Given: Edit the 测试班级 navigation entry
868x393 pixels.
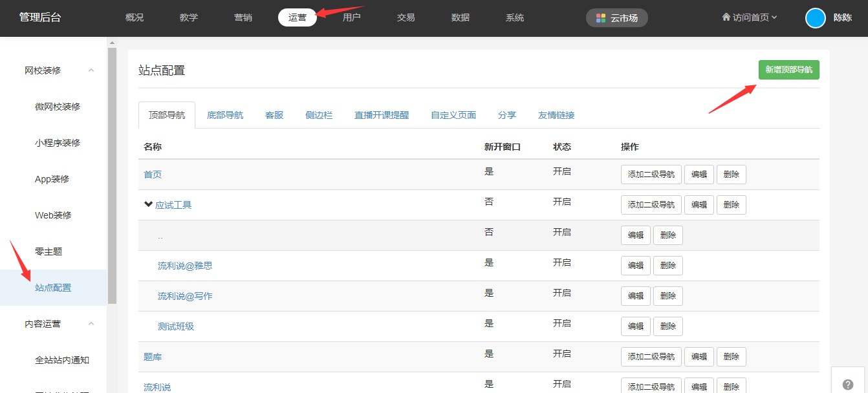Looking at the screenshot, I should coord(635,326).
